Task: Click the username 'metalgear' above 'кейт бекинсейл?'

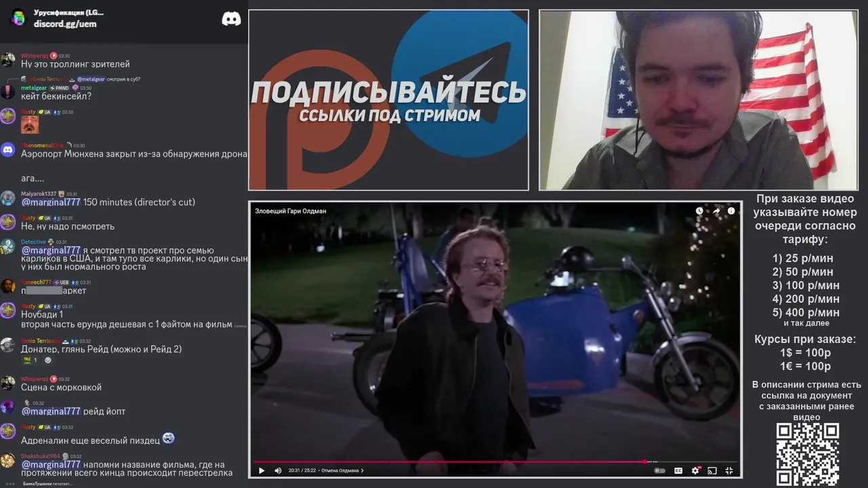Action: pyautogui.click(x=34, y=88)
